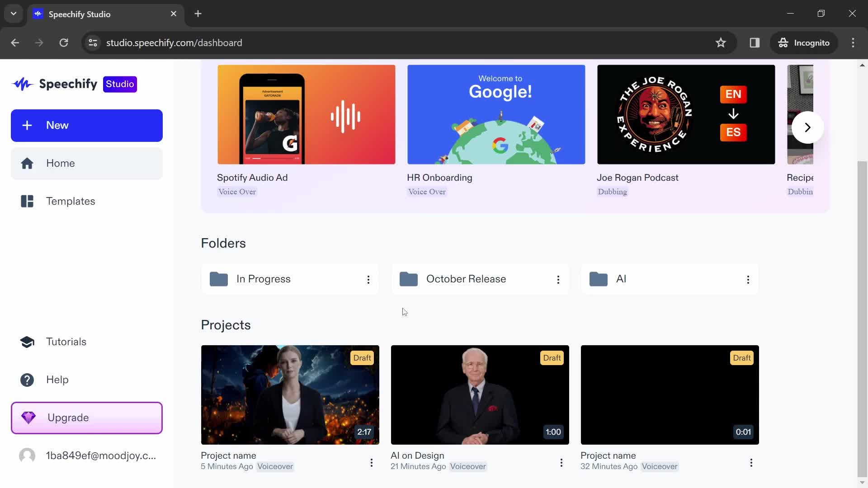Screen dimensions: 868x488
Task: Open options for 5 Minutes Ago project
Action: click(x=372, y=462)
